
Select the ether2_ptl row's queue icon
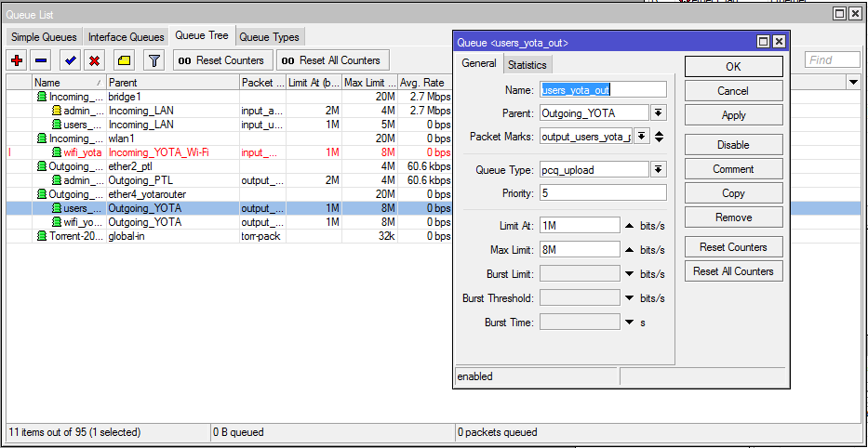pyautogui.click(x=42, y=166)
